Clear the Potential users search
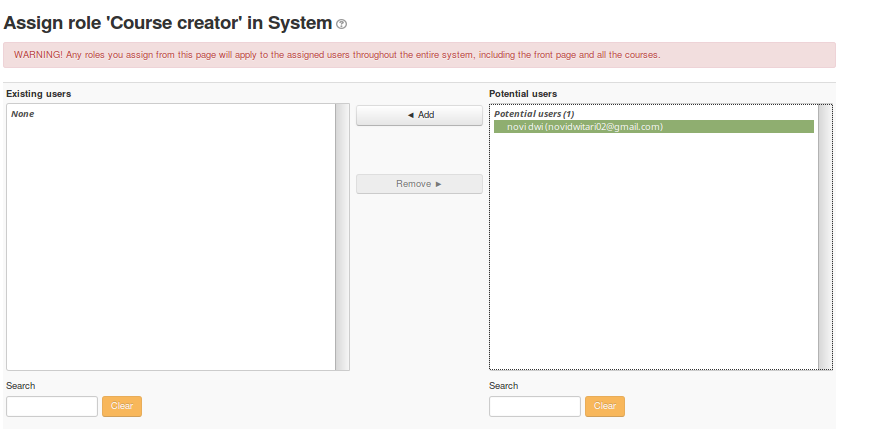The image size is (876, 429). [x=605, y=406]
